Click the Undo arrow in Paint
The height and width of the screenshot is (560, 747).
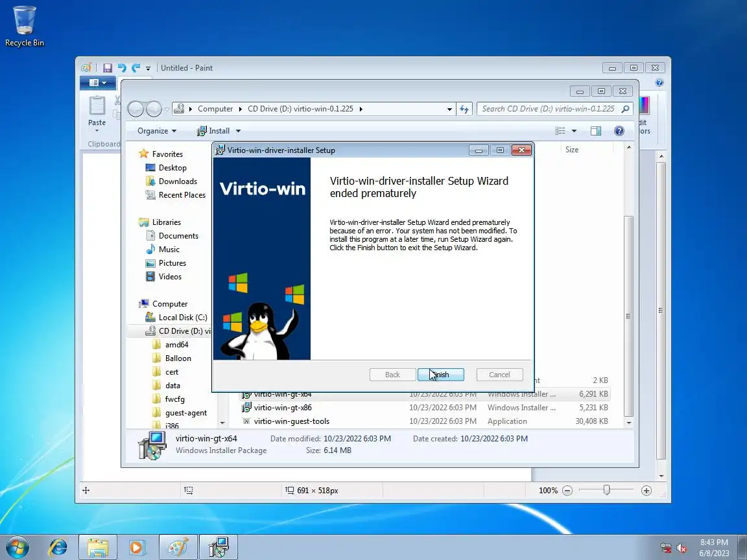pyautogui.click(x=122, y=68)
